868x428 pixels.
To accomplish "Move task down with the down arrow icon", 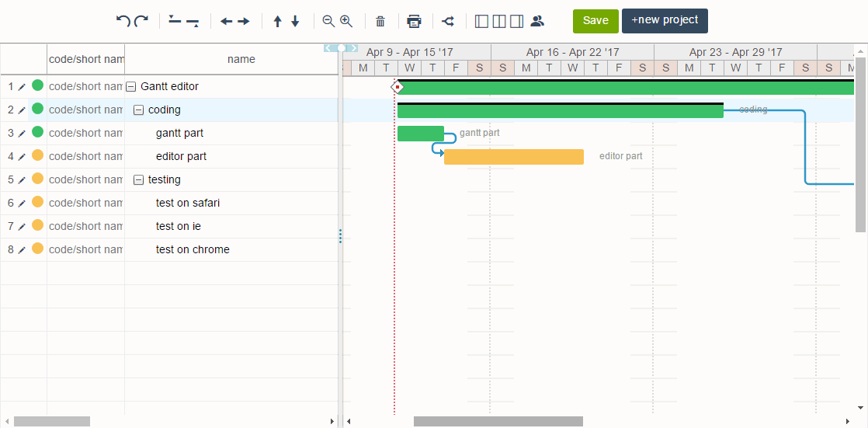I will [295, 22].
